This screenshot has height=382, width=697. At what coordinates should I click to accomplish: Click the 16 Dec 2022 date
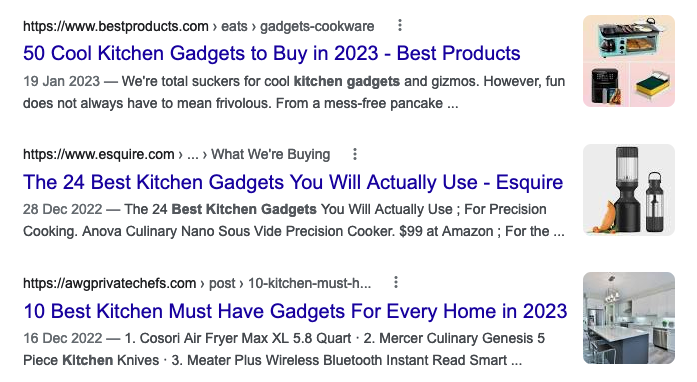[63, 338]
